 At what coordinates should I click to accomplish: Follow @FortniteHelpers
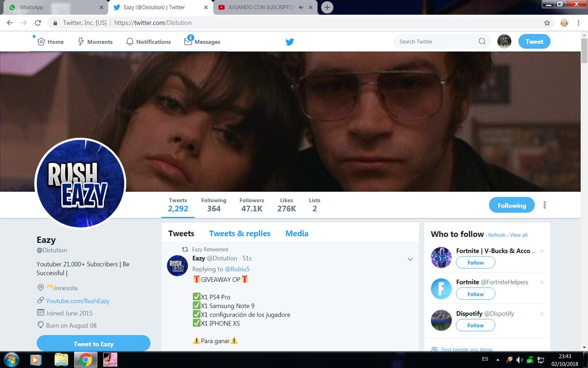[x=475, y=294]
